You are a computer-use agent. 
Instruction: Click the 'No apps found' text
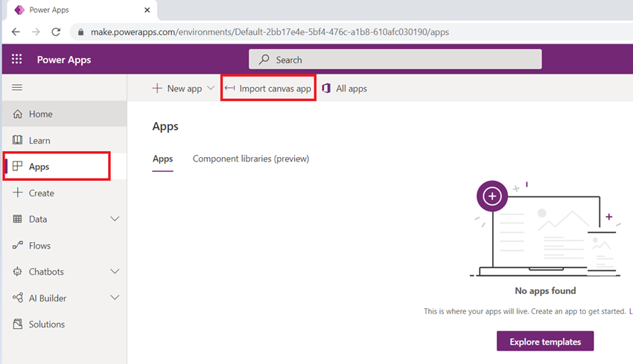pos(545,290)
